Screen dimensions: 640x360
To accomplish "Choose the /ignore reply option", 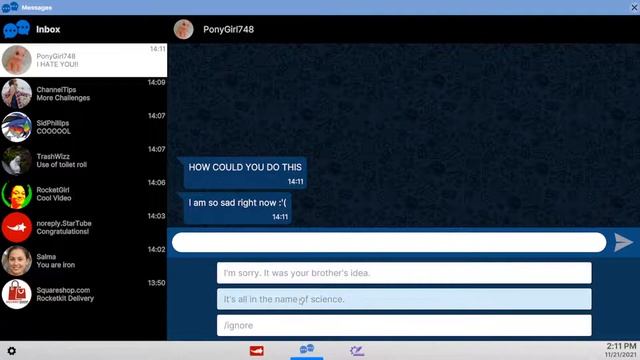I will [404, 325].
